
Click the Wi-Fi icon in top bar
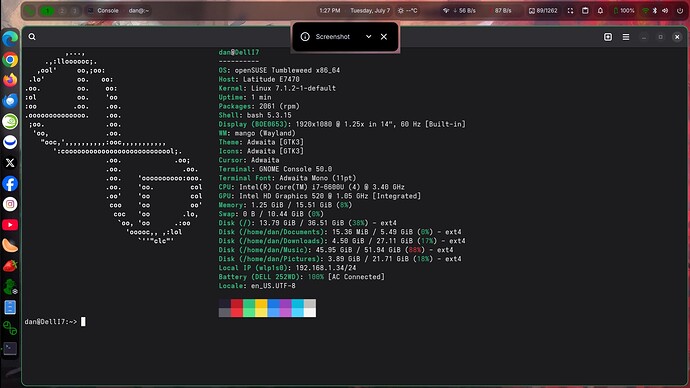(x=646, y=11)
